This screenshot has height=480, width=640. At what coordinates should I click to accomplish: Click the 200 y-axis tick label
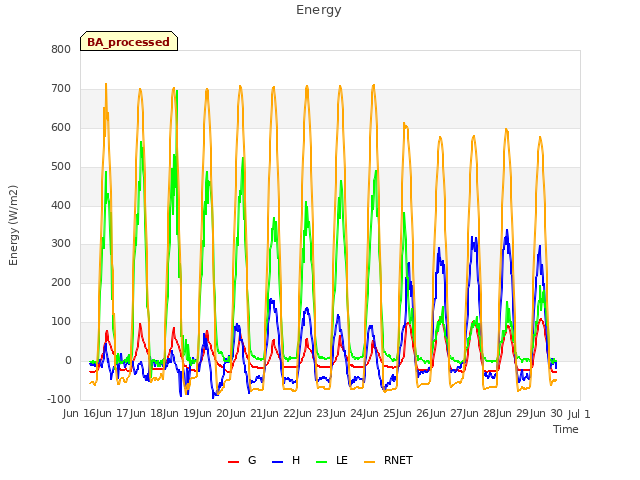[x=61, y=282]
